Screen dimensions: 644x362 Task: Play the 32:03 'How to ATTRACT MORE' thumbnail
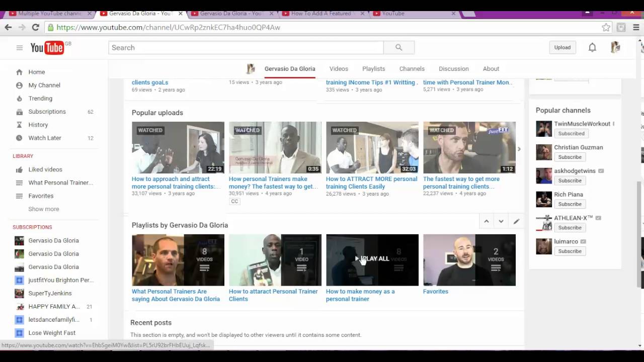(372, 147)
